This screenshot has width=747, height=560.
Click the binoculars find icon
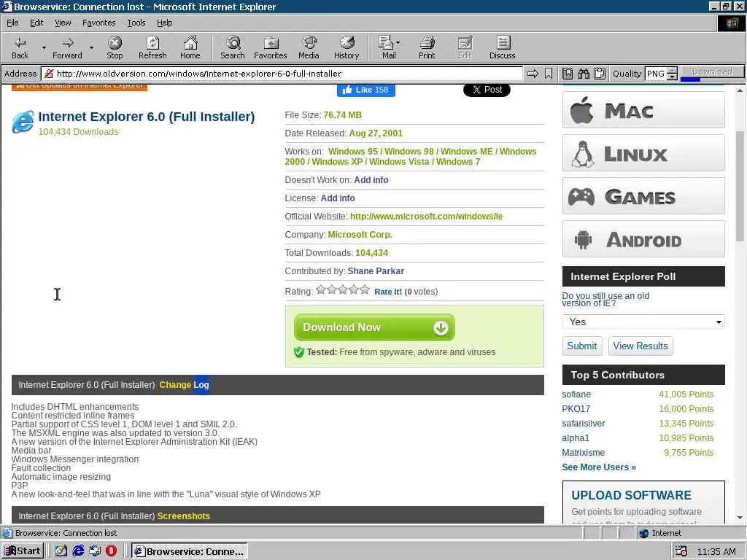pyautogui.click(x=583, y=74)
